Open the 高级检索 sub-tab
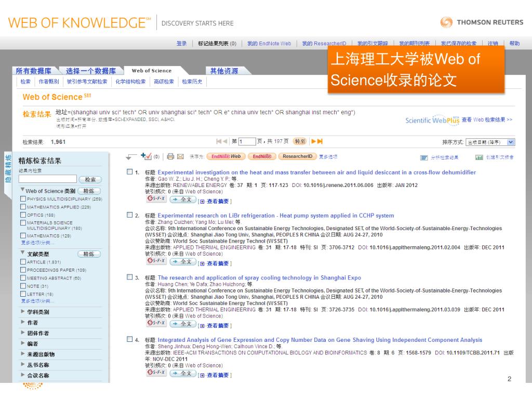532x399 pixels. tap(164, 82)
